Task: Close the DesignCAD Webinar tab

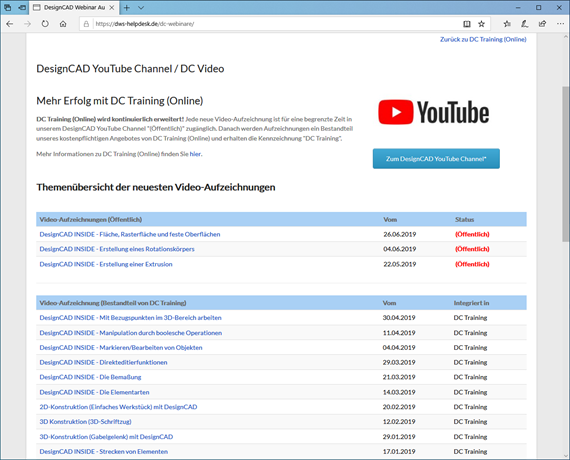Action: [112, 8]
